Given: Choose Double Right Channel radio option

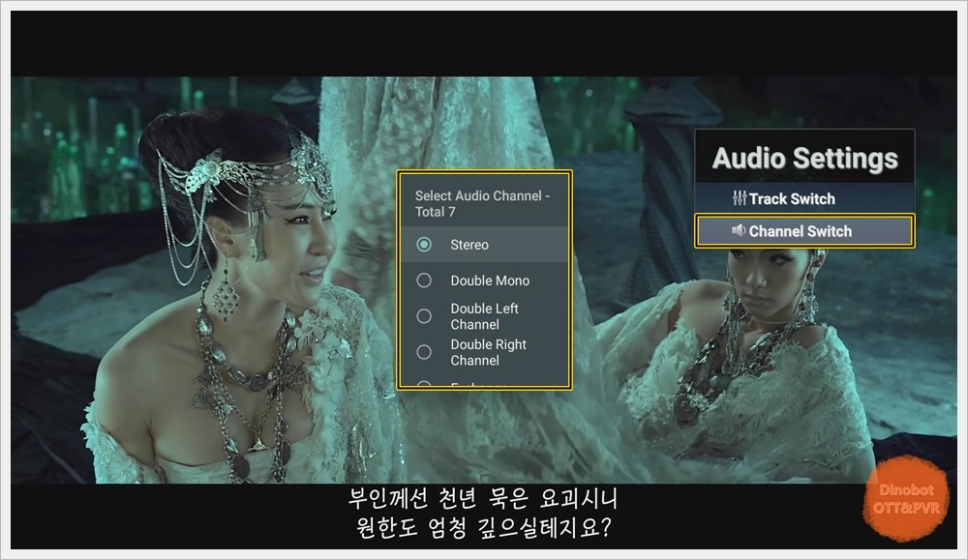Looking at the screenshot, I should [424, 352].
